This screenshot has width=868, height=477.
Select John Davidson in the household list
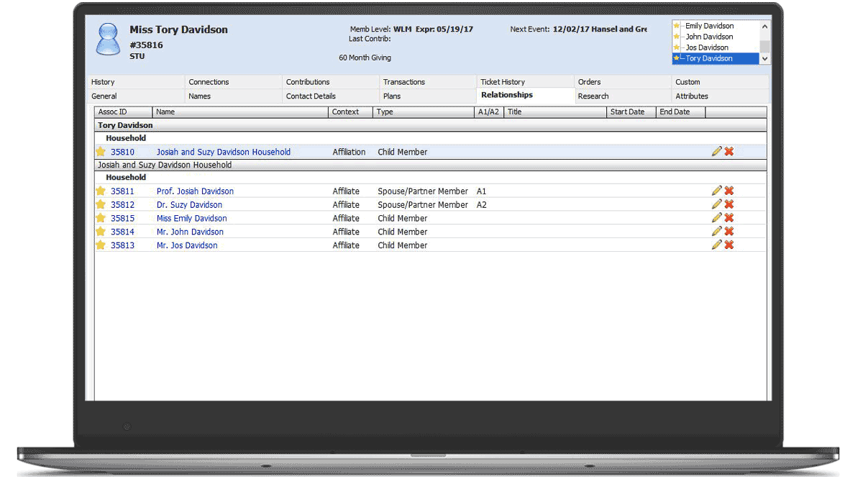(x=709, y=37)
